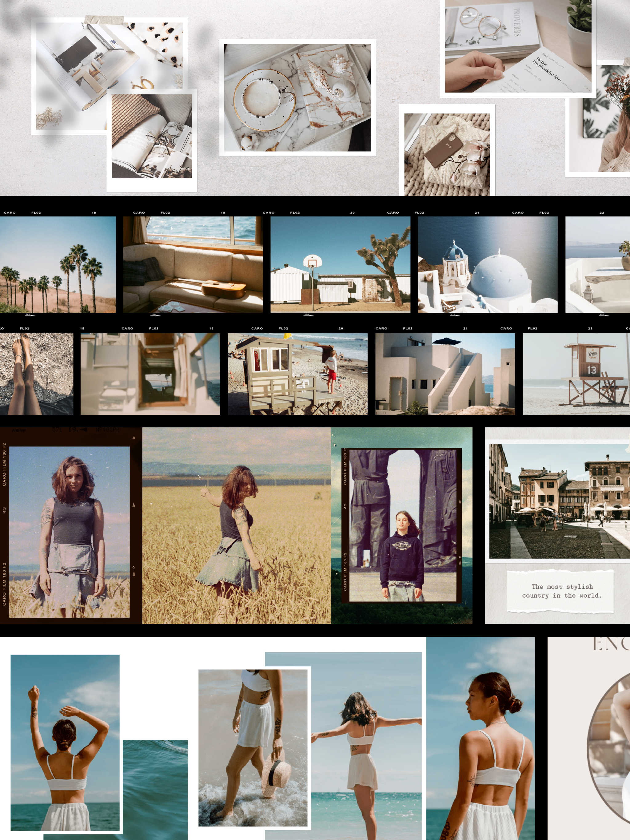Click the Proverbs book with glasses photo
Image resolution: width=630 pixels, height=840 pixels.
coord(518,46)
